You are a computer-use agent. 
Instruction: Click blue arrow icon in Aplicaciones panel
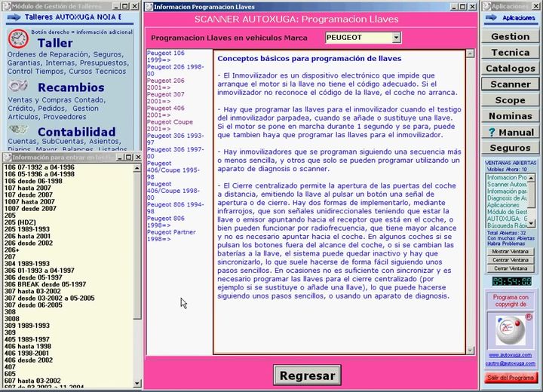coord(491,17)
